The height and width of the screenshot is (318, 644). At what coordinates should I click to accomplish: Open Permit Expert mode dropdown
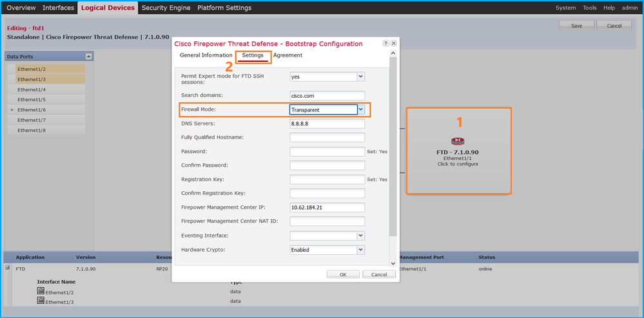360,77
